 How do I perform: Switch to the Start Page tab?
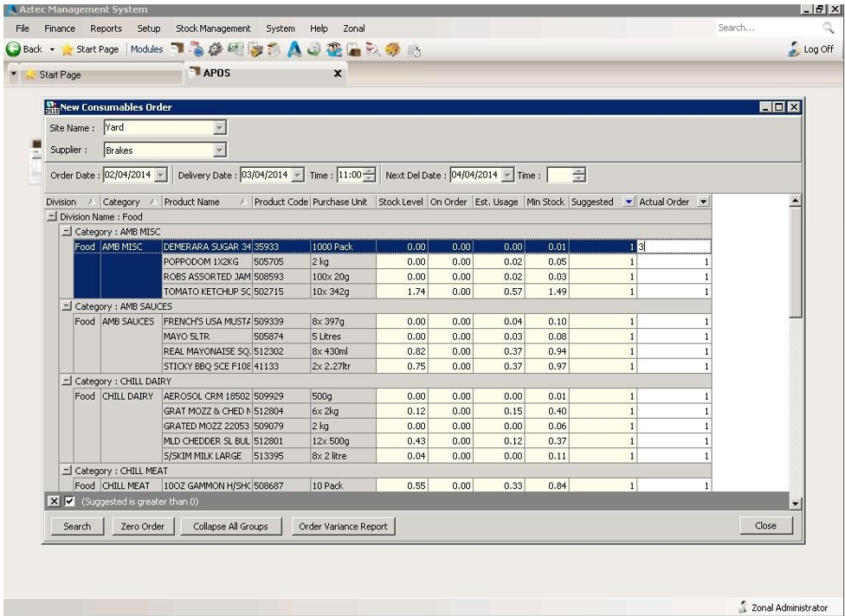point(59,74)
